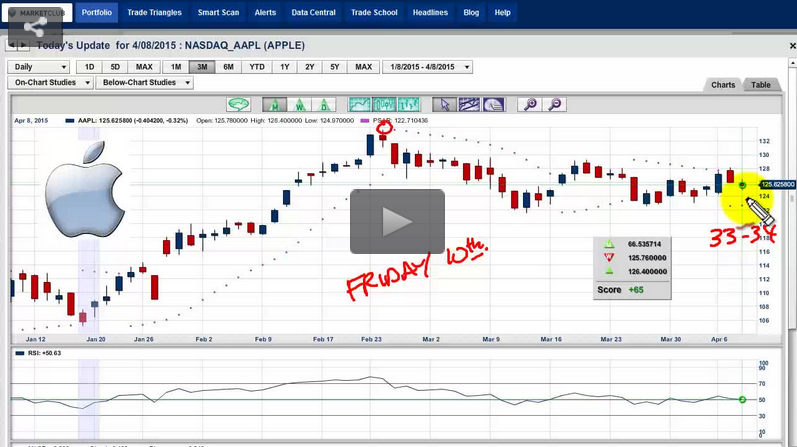Screen dimensions: 797x447
Task: Click the zoom in magnifier icon
Action: point(530,104)
